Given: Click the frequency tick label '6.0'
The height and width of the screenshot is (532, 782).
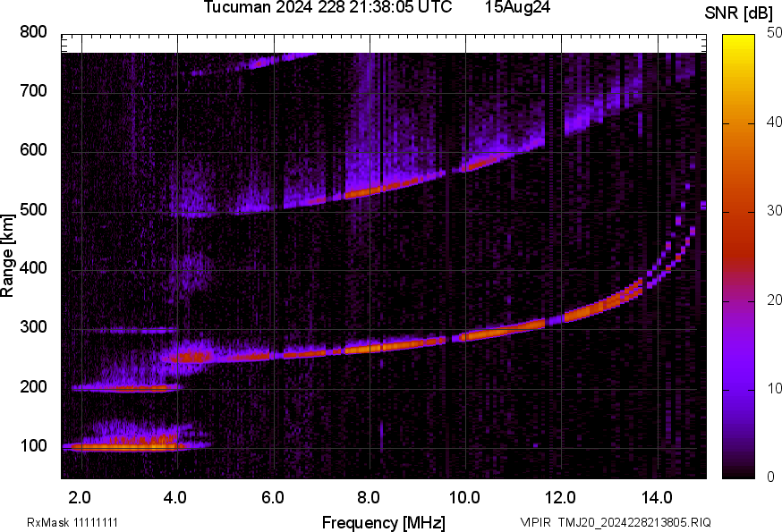Looking at the screenshot, I should [273, 497].
